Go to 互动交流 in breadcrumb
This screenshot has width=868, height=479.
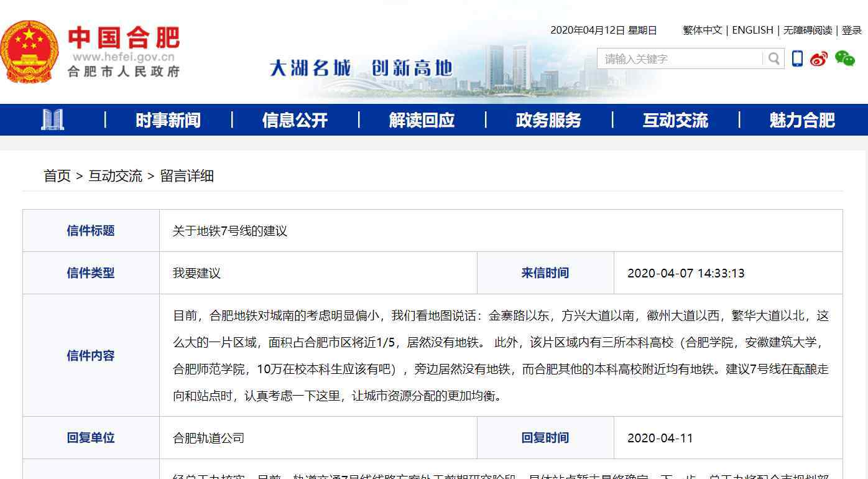116,176
